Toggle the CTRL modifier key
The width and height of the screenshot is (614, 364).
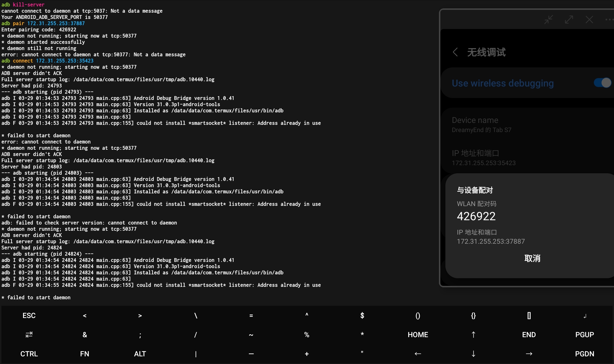coord(29,353)
